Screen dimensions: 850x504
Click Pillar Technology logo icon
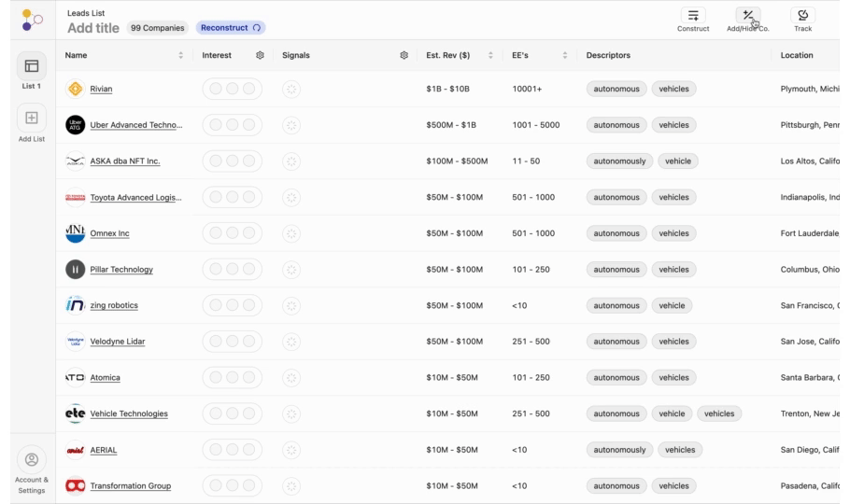[x=76, y=270]
